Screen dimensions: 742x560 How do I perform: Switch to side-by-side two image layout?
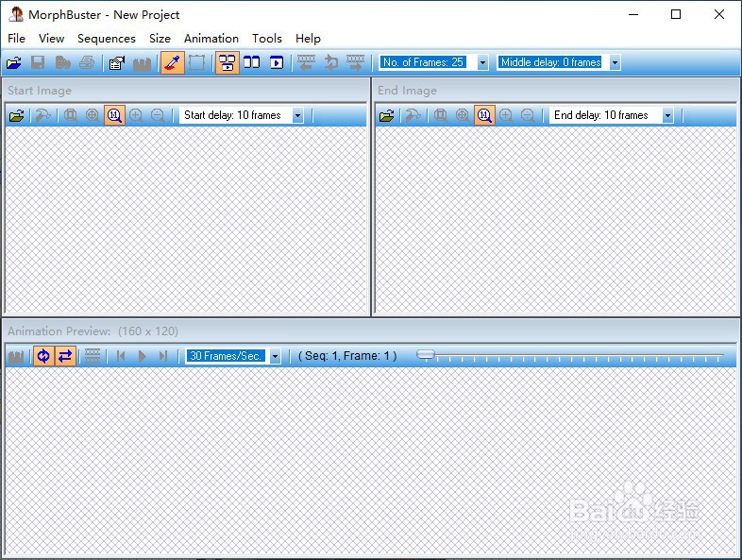pos(252,62)
